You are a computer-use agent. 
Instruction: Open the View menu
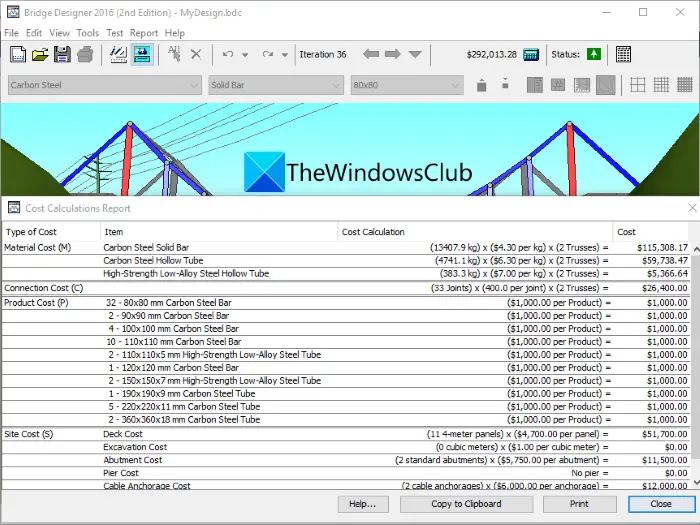59,33
